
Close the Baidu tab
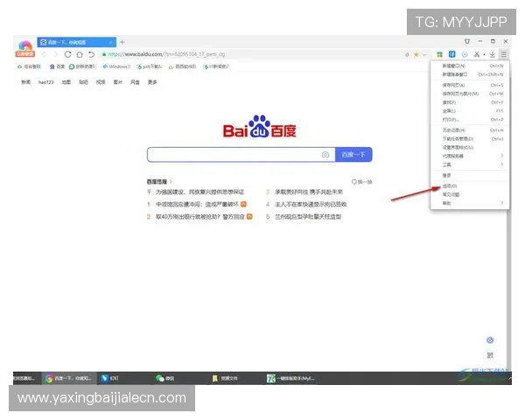tap(110, 42)
